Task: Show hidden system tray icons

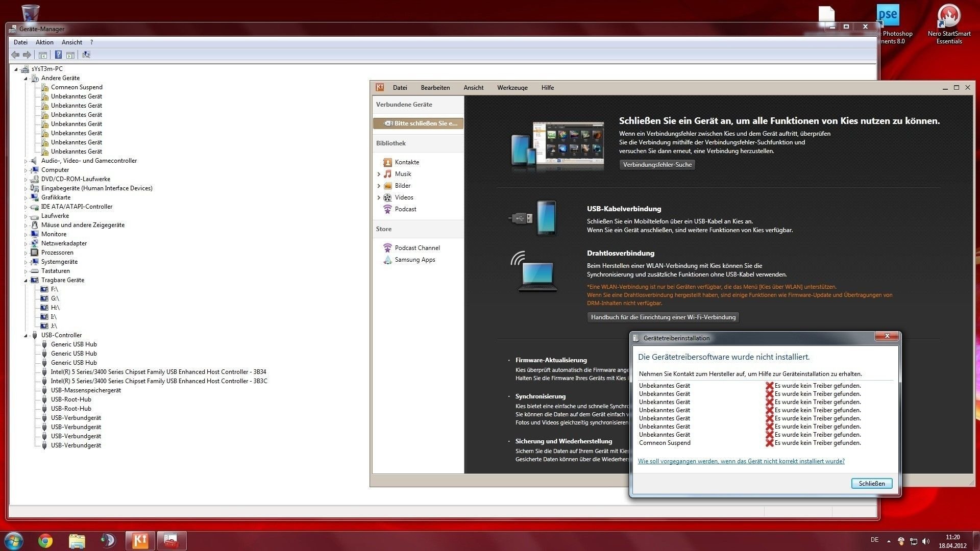Action: pyautogui.click(x=889, y=541)
